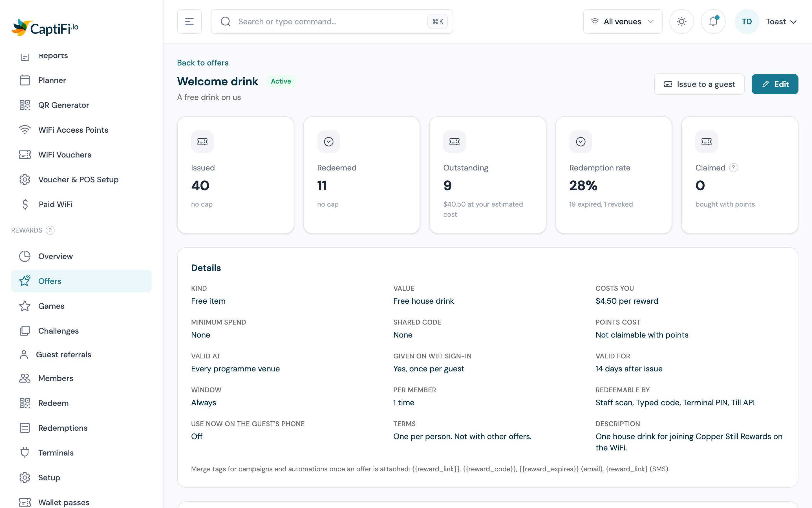Open rewards Setup
Screen dimensions: 812x508
click(81, 478)
